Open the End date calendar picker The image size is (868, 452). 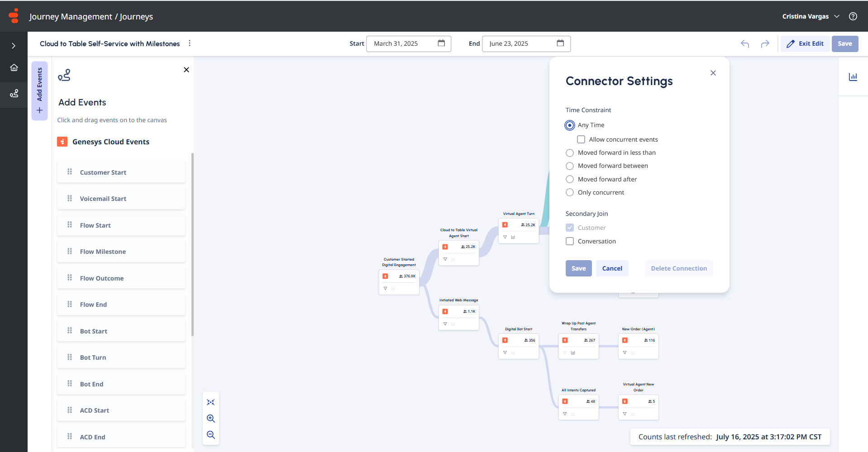click(560, 43)
